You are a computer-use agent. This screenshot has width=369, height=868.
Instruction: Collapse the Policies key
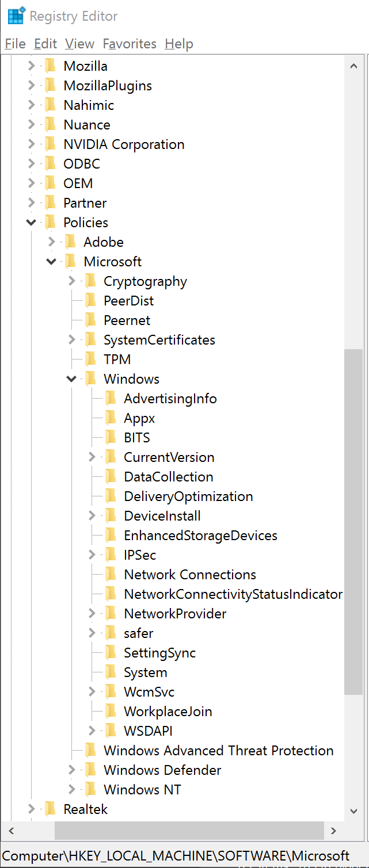tap(32, 223)
